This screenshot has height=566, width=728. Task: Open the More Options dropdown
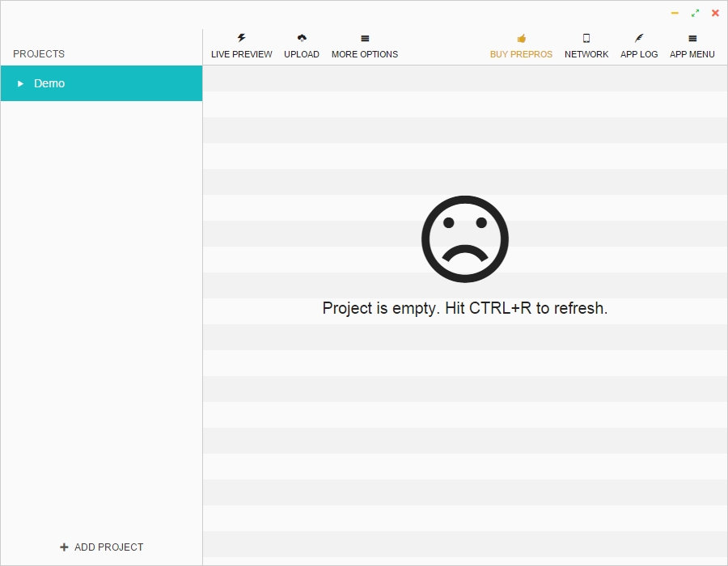pos(364,45)
